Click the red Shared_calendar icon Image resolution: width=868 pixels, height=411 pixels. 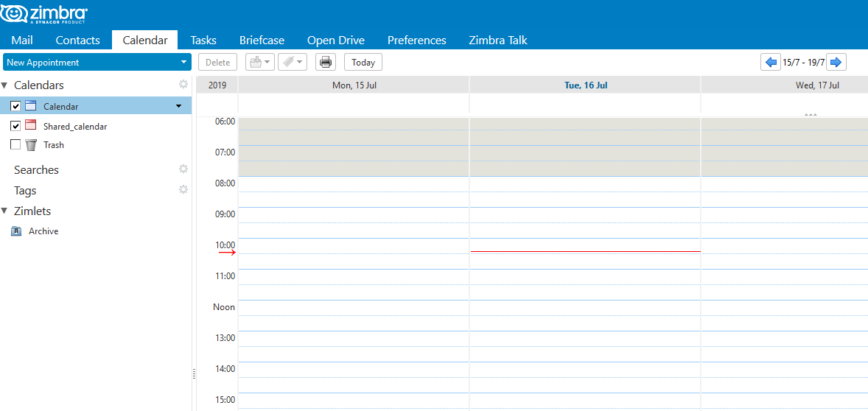30,125
